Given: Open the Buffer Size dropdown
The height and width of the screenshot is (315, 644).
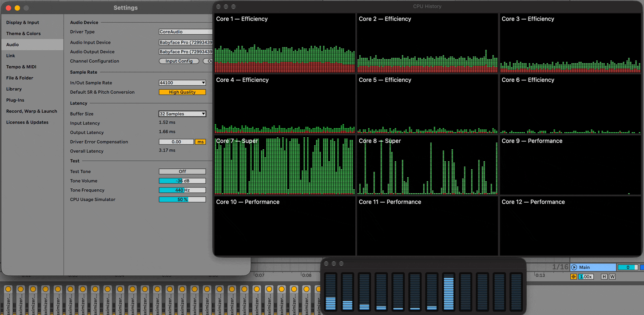Looking at the screenshot, I should pyautogui.click(x=183, y=114).
